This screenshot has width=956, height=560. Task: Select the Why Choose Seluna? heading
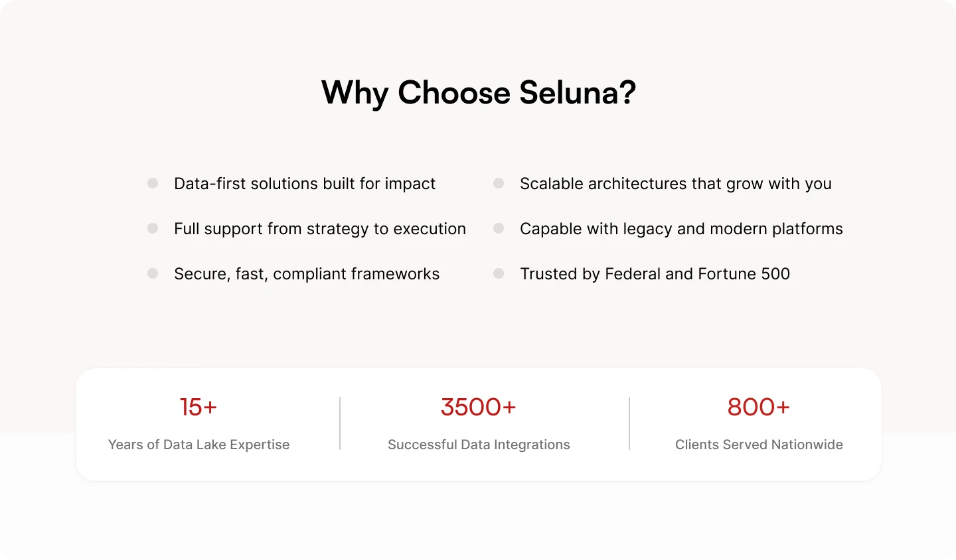pyautogui.click(x=479, y=93)
